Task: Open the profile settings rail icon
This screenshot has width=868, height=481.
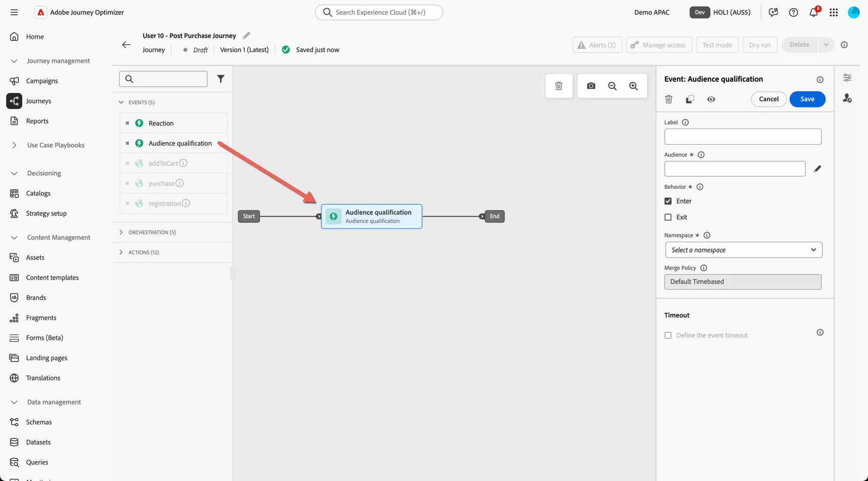Action: pyautogui.click(x=847, y=98)
